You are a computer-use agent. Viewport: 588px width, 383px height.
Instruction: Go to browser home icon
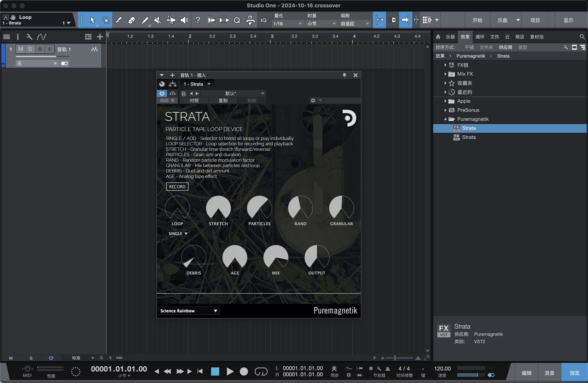coord(438,37)
